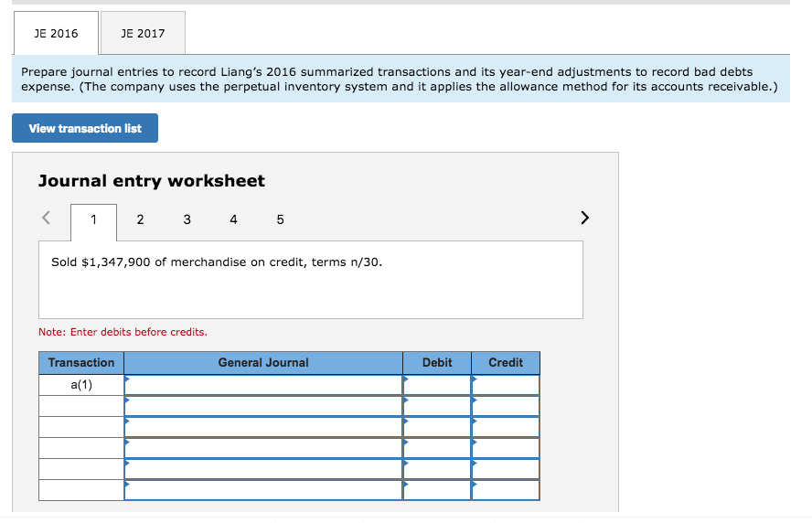The width and height of the screenshot is (812, 523).
Task: Click the Transaction column header
Action: coord(81,362)
